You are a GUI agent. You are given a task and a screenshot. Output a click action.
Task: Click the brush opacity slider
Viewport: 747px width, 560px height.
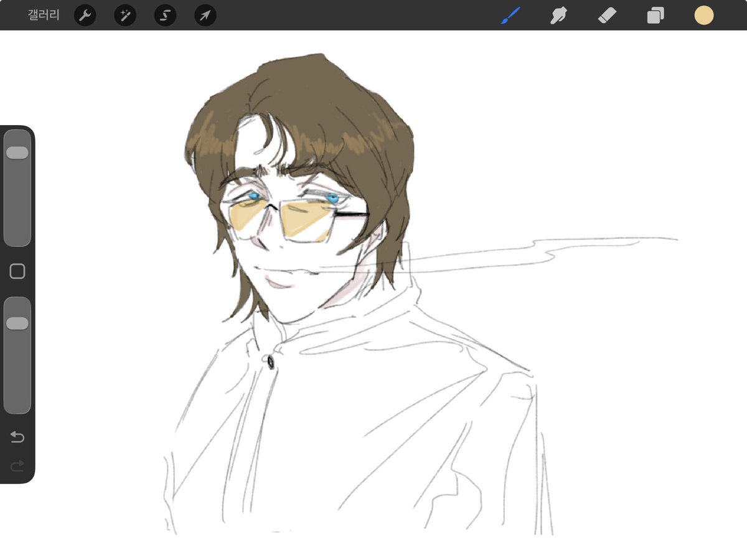(17, 355)
